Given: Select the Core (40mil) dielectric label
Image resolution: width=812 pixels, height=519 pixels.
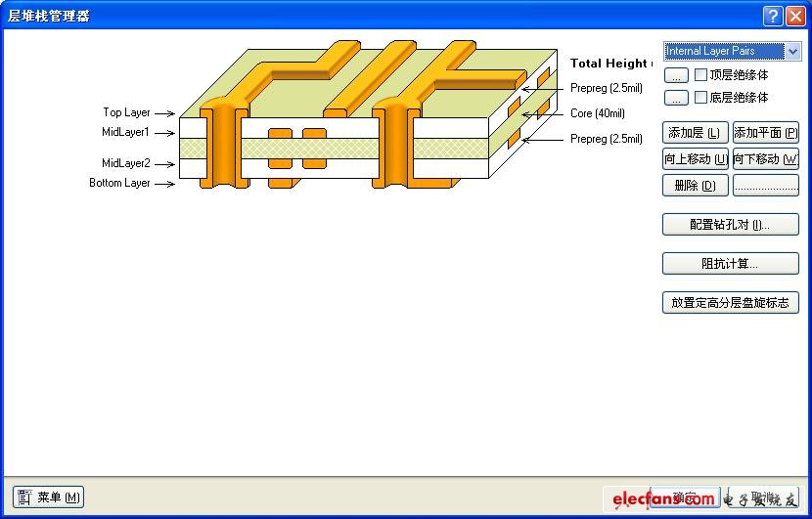Looking at the screenshot, I should point(598,114).
